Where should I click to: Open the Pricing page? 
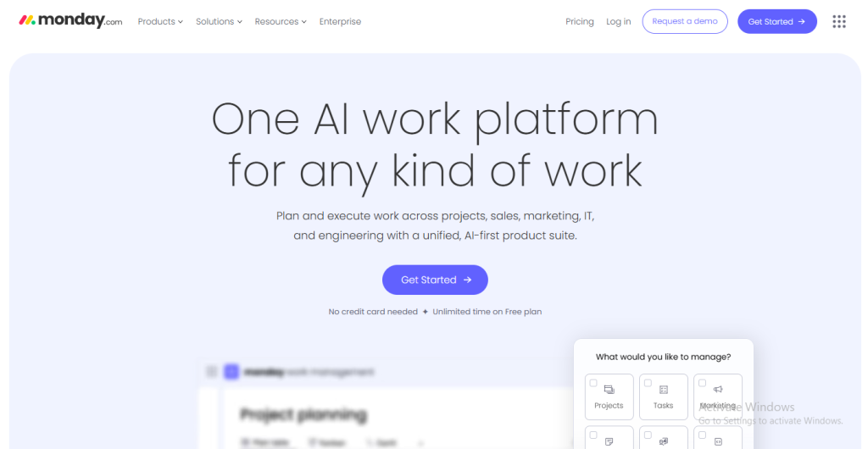tap(580, 22)
